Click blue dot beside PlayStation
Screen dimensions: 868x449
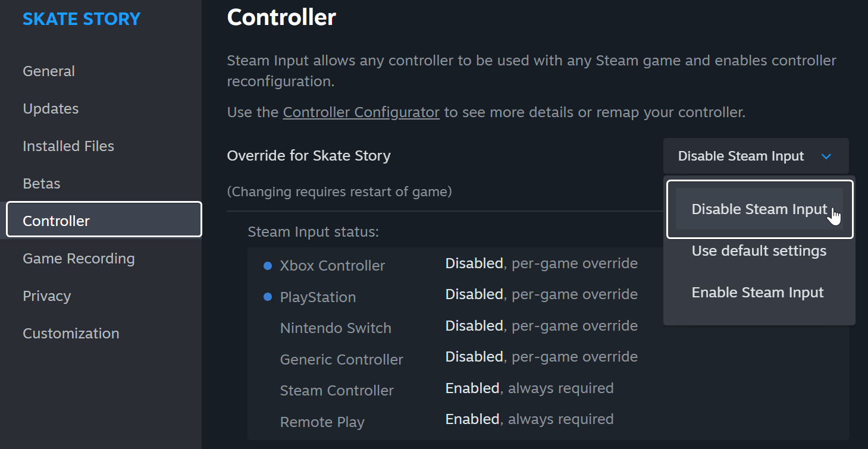coord(268,297)
